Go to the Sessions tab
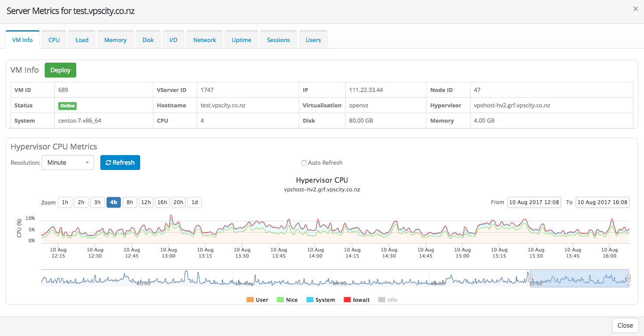The image size is (644, 336). pyautogui.click(x=278, y=40)
